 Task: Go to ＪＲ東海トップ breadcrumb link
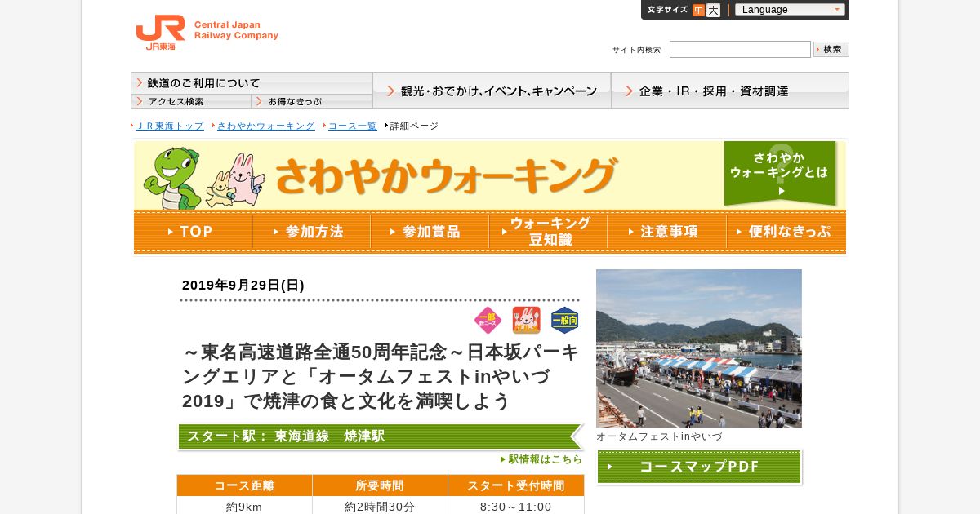(x=170, y=126)
